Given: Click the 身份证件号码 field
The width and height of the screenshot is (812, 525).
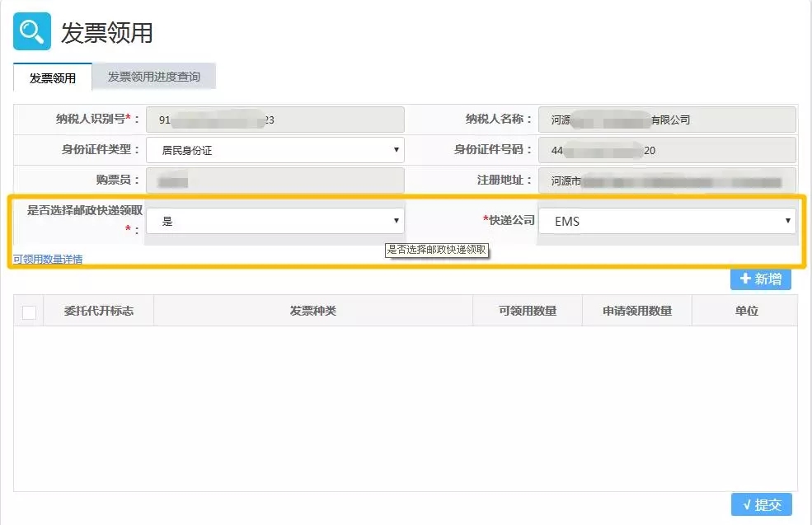Looking at the screenshot, I should point(667,150).
